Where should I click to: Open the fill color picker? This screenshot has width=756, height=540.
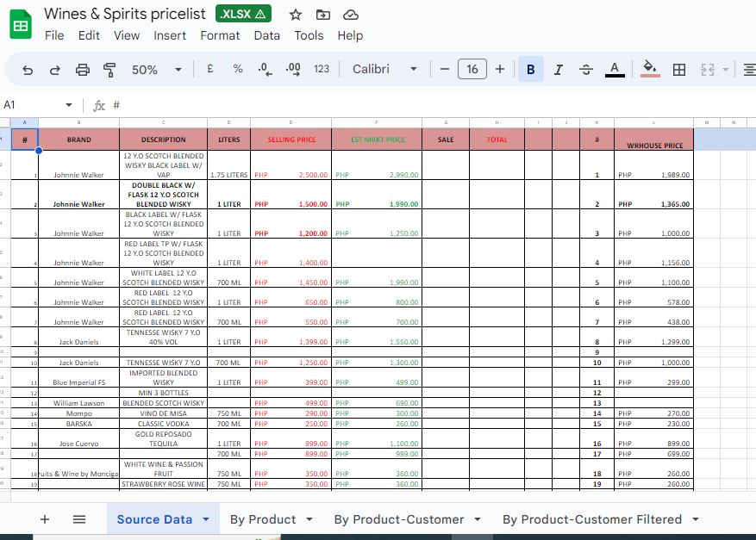(650, 69)
